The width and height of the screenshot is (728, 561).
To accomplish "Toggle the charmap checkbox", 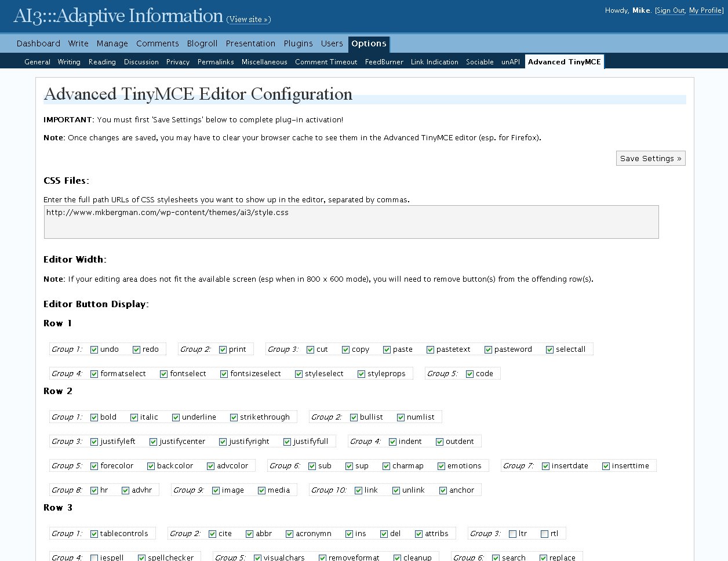I will click(x=386, y=466).
